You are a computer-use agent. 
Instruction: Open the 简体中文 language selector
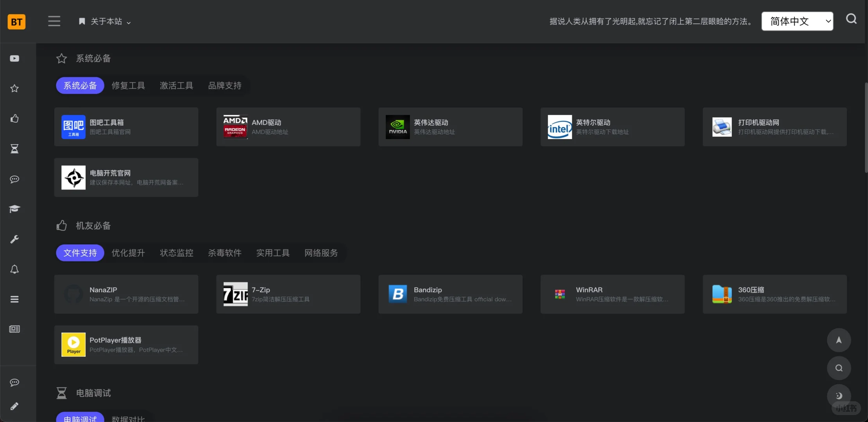[797, 21]
